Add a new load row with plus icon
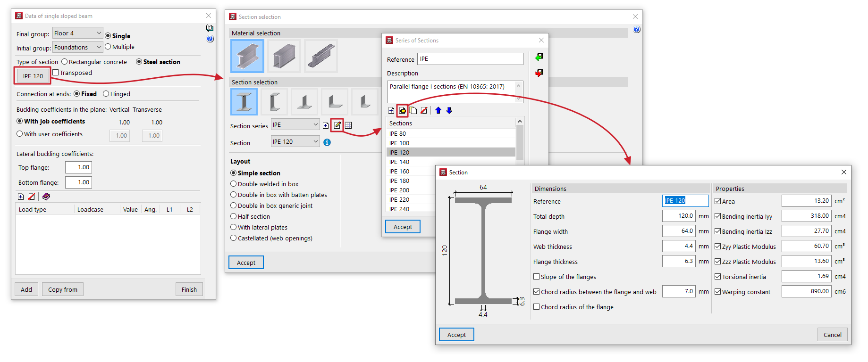 pyautogui.click(x=21, y=197)
